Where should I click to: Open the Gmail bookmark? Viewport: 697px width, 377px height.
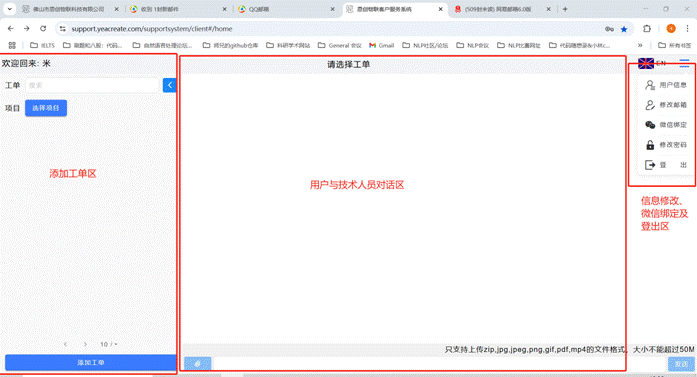tap(382, 45)
